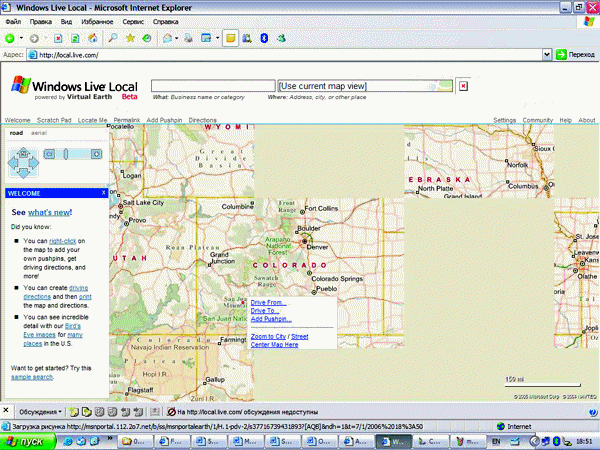Click the Start button labeled пуск
Image resolution: width=600 pixels, height=450 pixels.
[26, 441]
